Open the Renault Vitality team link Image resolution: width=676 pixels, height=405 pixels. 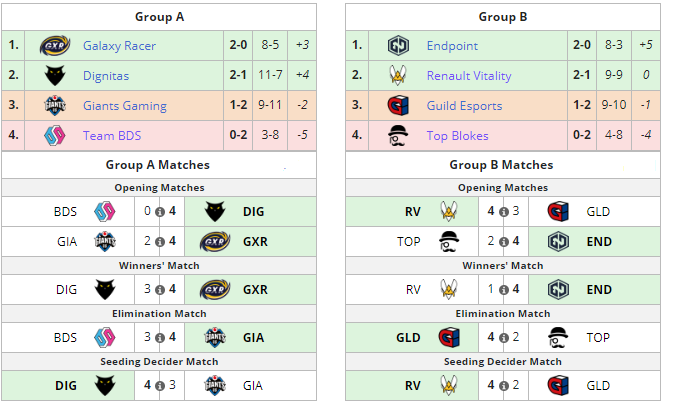469,75
